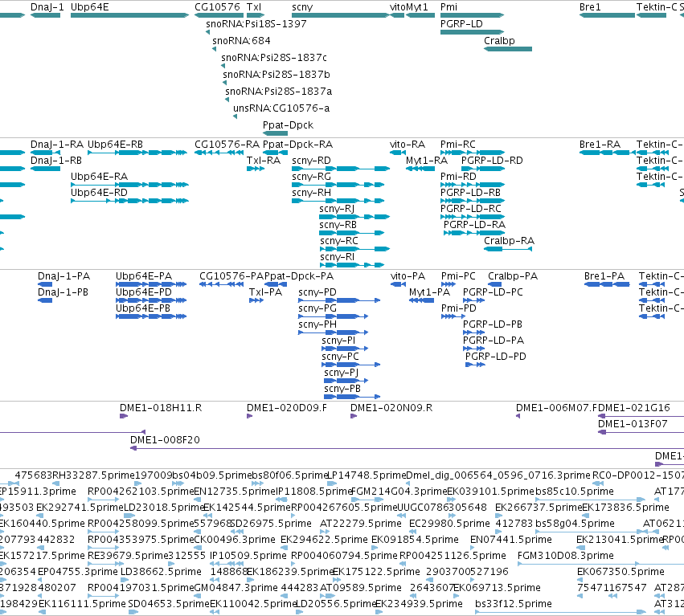The image size is (684, 616).
Task: Click the DME1-013F07 clone label
Action: coord(633,424)
